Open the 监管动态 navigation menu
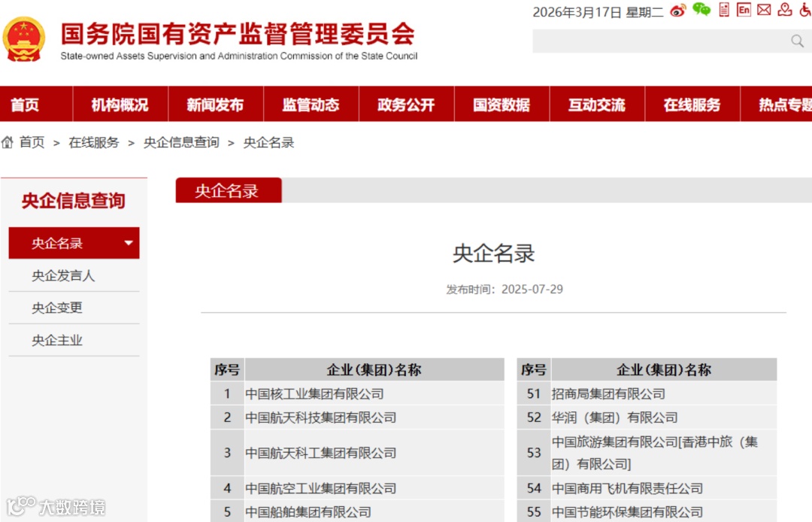812x522 pixels. click(x=311, y=105)
